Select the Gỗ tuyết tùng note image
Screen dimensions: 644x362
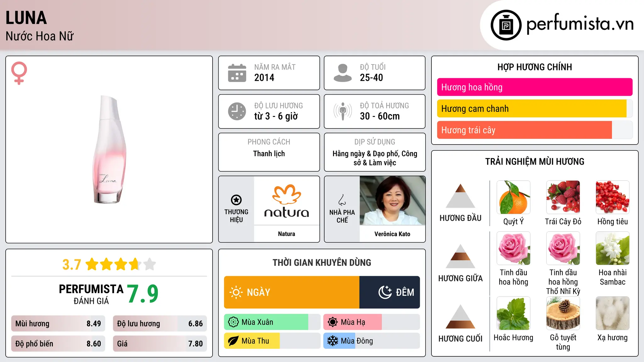pyautogui.click(x=563, y=313)
